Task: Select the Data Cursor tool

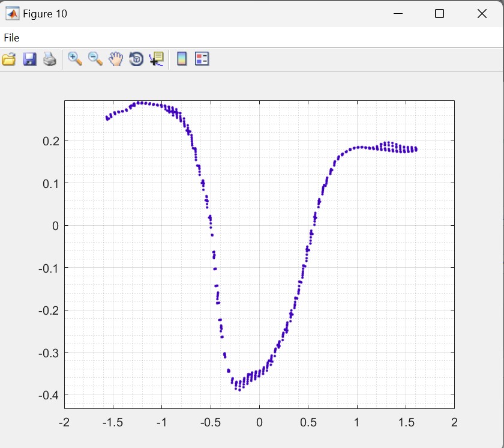Action: pyautogui.click(x=157, y=59)
